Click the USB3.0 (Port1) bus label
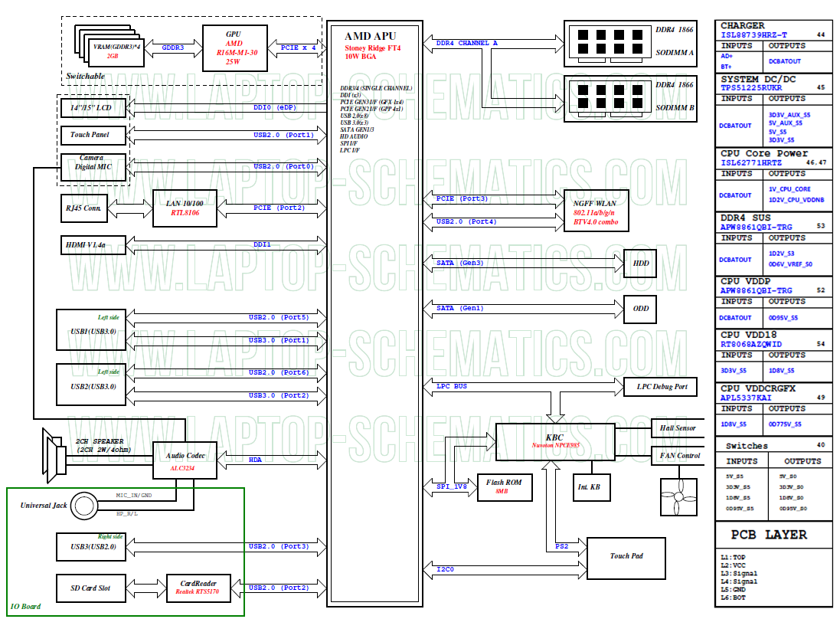 tap(279, 340)
